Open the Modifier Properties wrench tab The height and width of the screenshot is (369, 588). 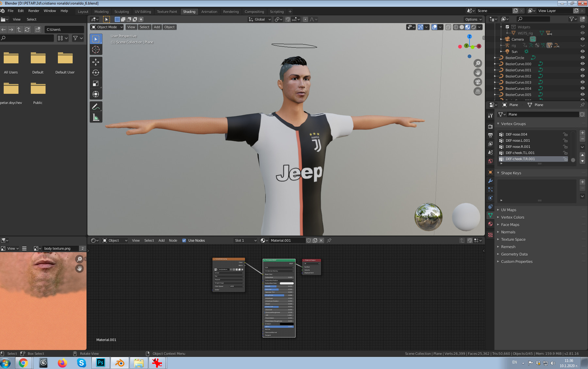490,181
